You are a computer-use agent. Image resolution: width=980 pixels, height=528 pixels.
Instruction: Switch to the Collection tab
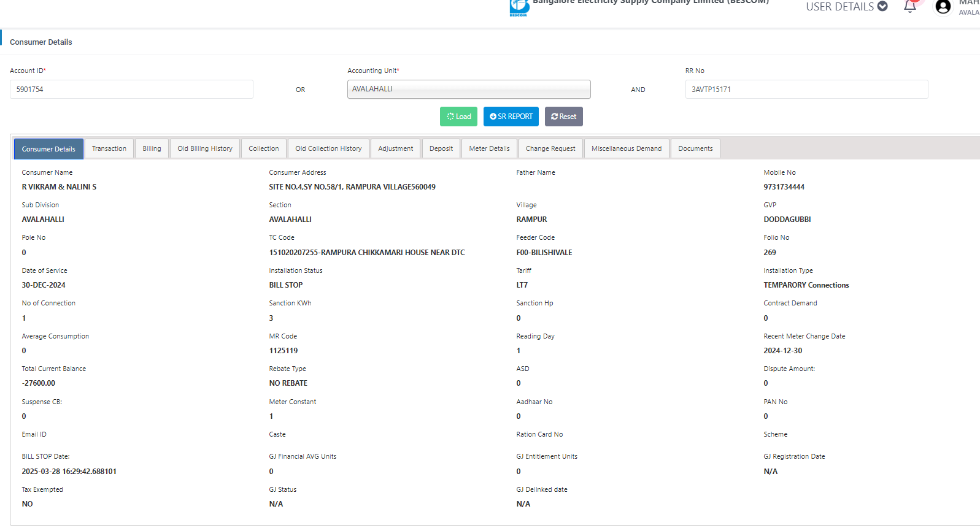pos(264,148)
